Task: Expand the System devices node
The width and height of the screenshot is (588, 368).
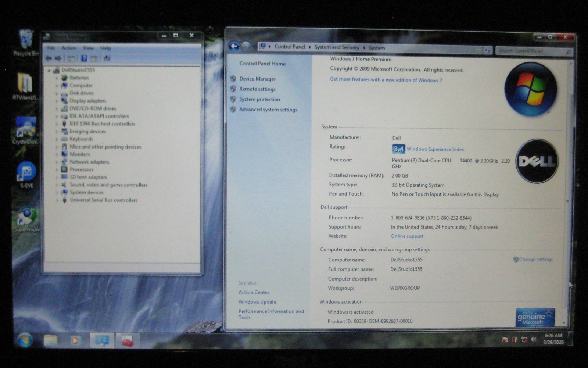Action: [x=57, y=193]
